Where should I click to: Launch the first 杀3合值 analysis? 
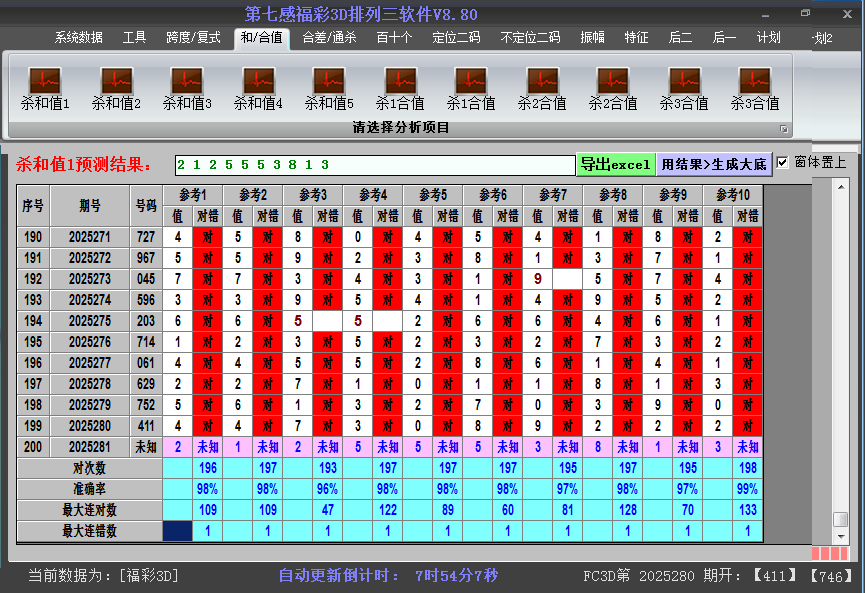(x=683, y=85)
